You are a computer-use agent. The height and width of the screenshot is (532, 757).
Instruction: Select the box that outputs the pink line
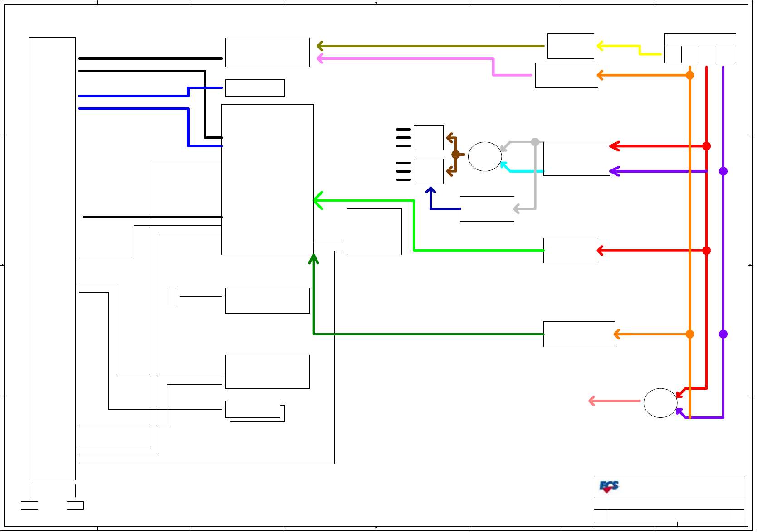click(x=567, y=75)
